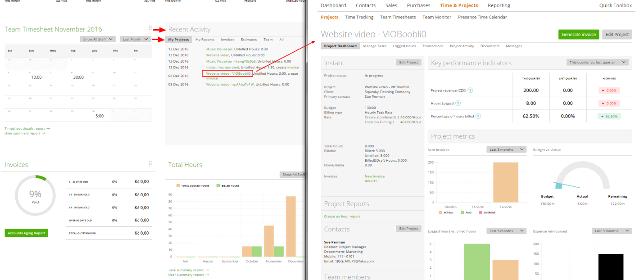Click help icon next to Project revenue (CZK)
Image resolution: width=644 pixels, height=280 pixels.
(470, 90)
